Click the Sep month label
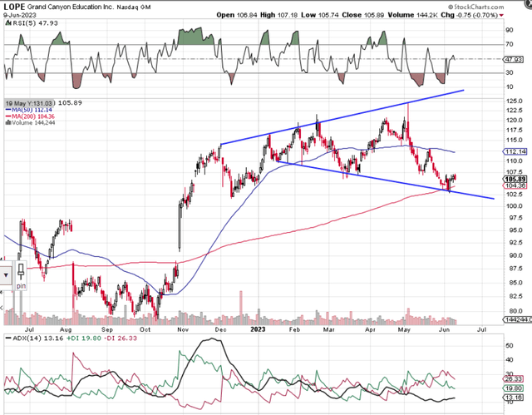 107,330
